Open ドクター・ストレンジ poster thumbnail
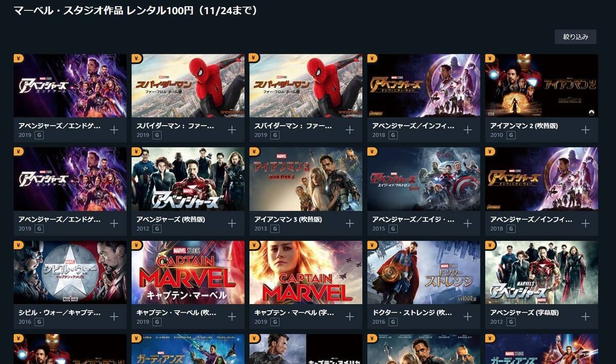Screen dimensions: 616x364 (x=423, y=272)
